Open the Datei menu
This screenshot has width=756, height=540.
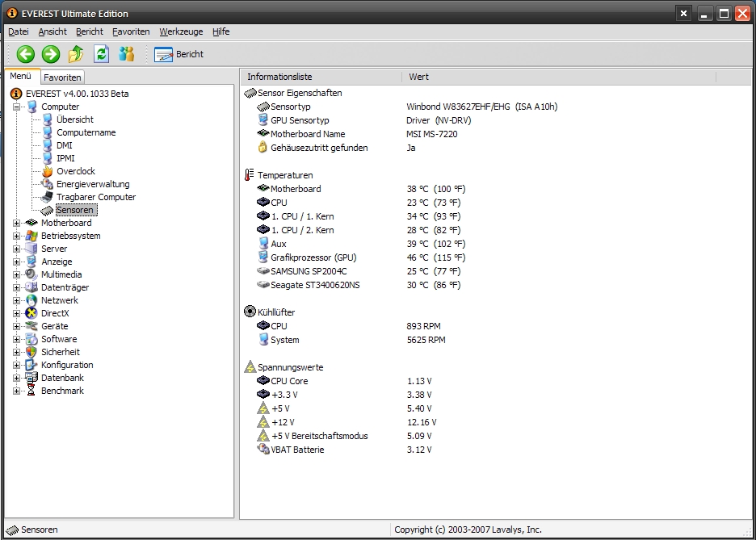coord(19,31)
